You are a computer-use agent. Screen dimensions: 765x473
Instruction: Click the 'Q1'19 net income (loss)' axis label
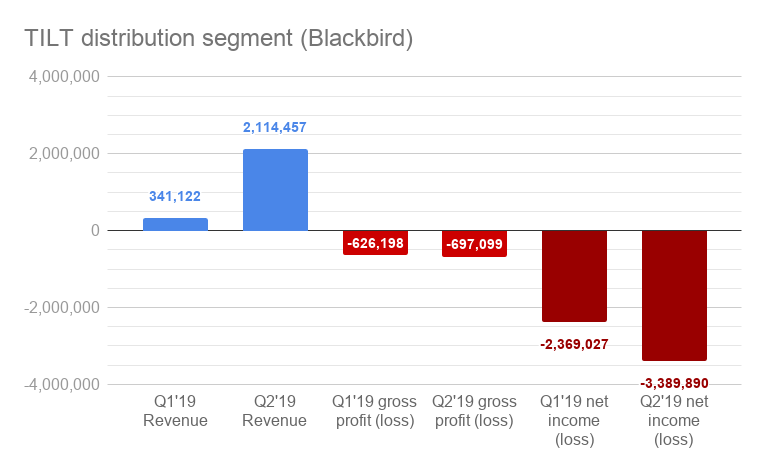coord(574,420)
